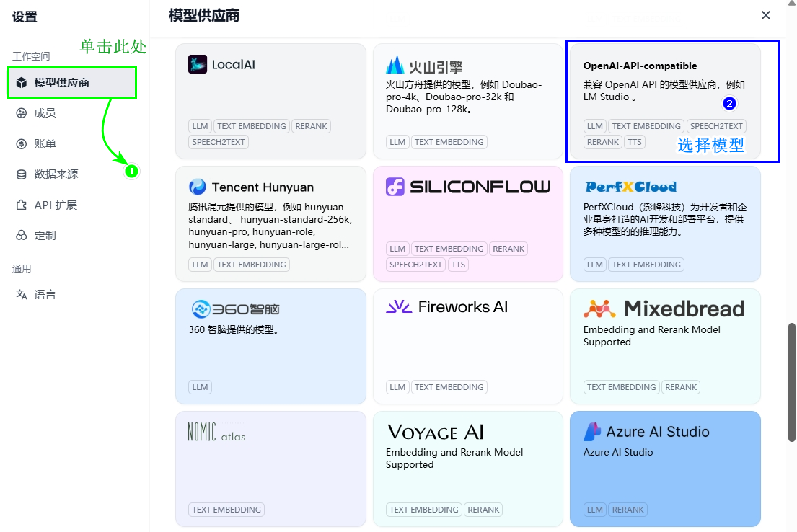Click the 模型供应商 cube icon in sidebar

22,83
